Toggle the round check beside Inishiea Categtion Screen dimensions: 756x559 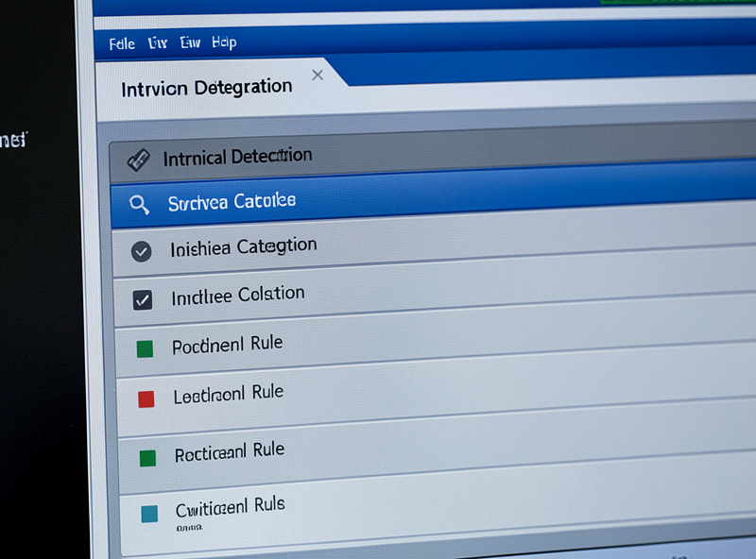point(141,251)
